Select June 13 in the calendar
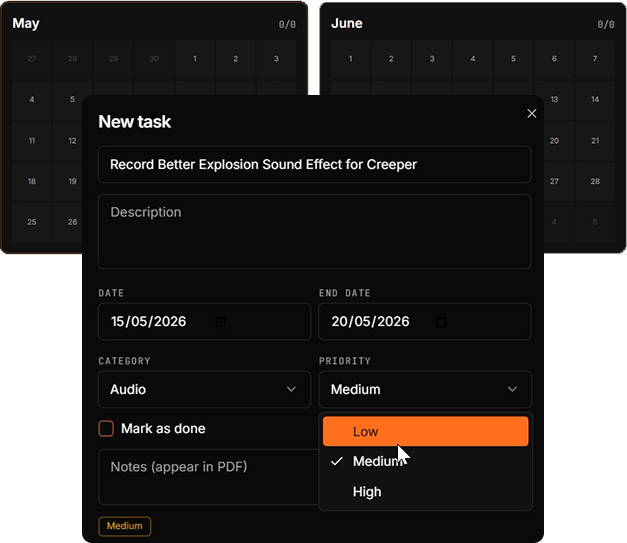This screenshot has height=543, width=627. (x=554, y=99)
